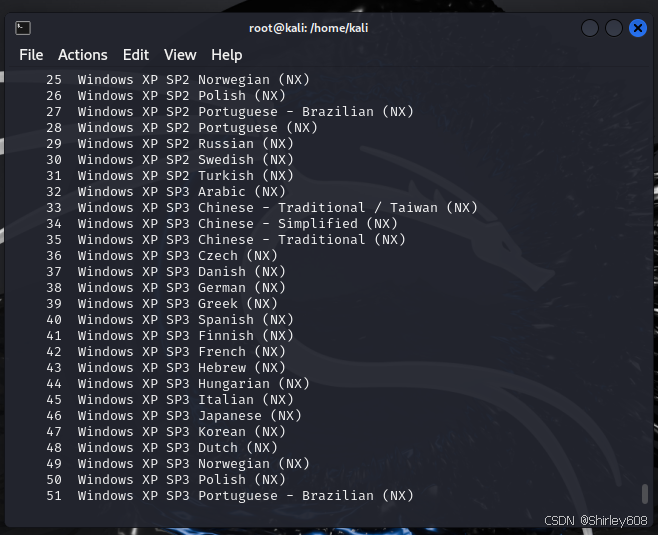The image size is (658, 535).
Task: Select line 37 Windows XP SP3 Danish (NX)
Action: tap(166, 271)
